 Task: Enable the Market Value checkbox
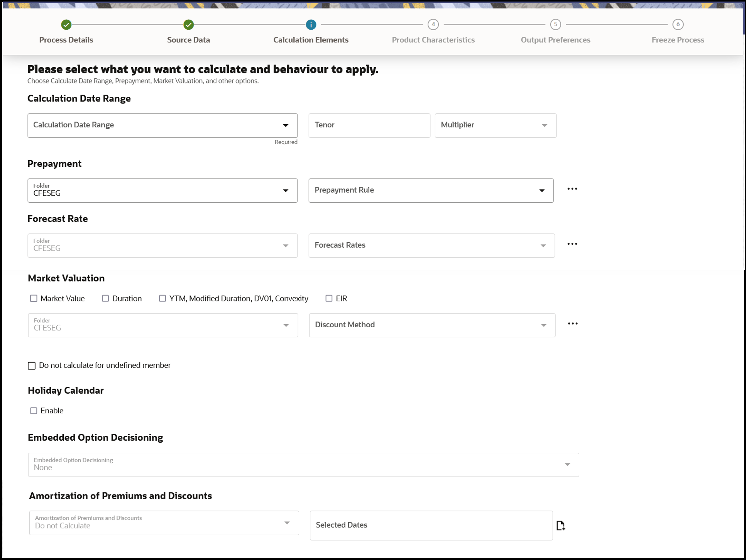[34, 298]
